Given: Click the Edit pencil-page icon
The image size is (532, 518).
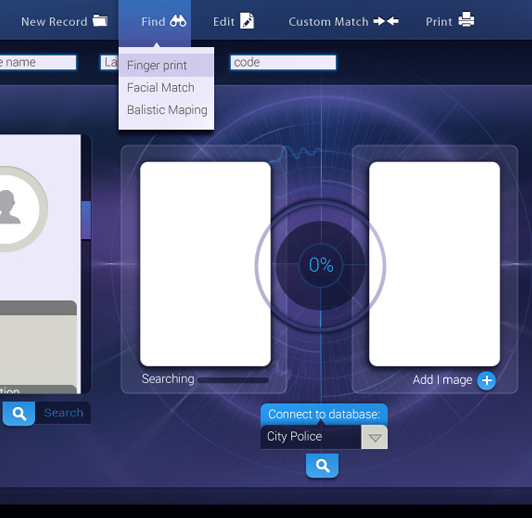Looking at the screenshot, I should [247, 21].
